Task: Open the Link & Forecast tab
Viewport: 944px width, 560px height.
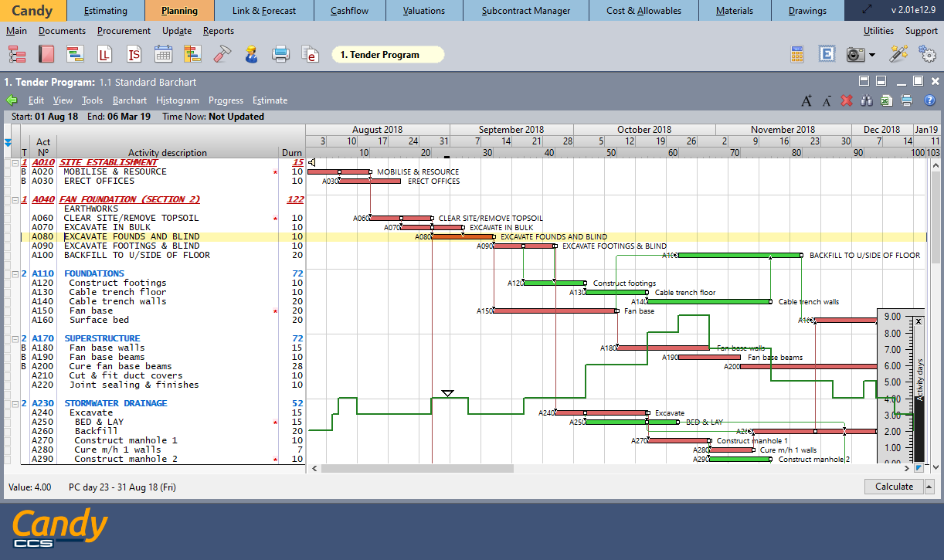Action: tap(264, 11)
